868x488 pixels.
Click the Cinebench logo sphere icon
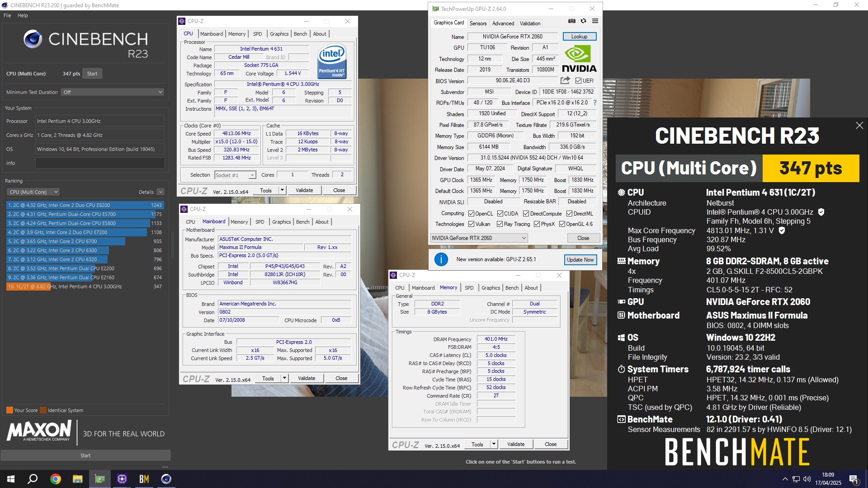point(33,39)
